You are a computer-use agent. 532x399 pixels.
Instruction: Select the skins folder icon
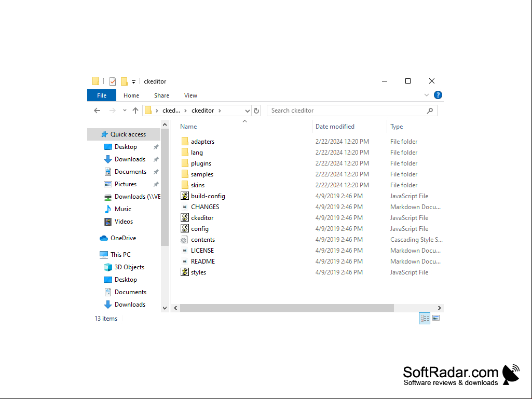185,185
